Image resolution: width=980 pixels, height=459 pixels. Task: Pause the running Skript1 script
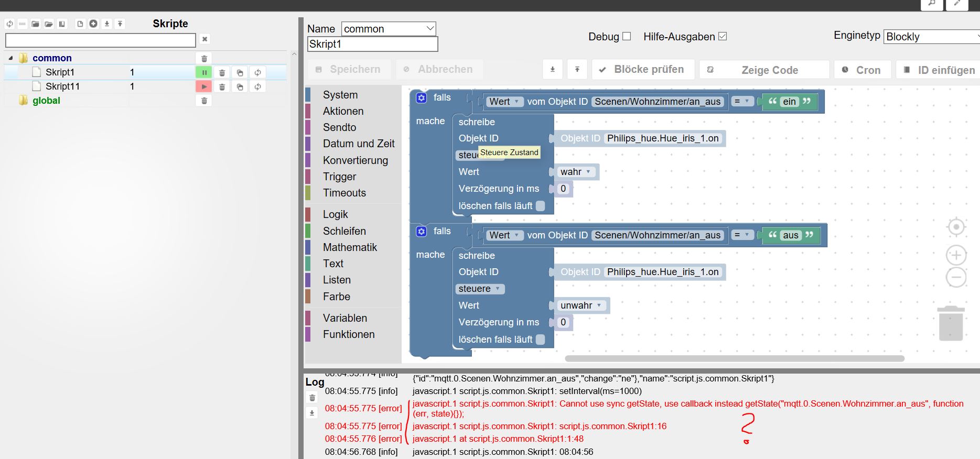pyautogui.click(x=203, y=73)
